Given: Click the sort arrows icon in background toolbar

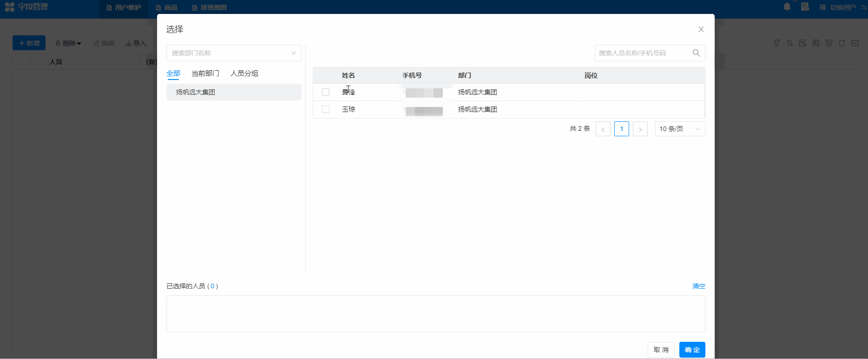Looking at the screenshot, I should coord(789,43).
